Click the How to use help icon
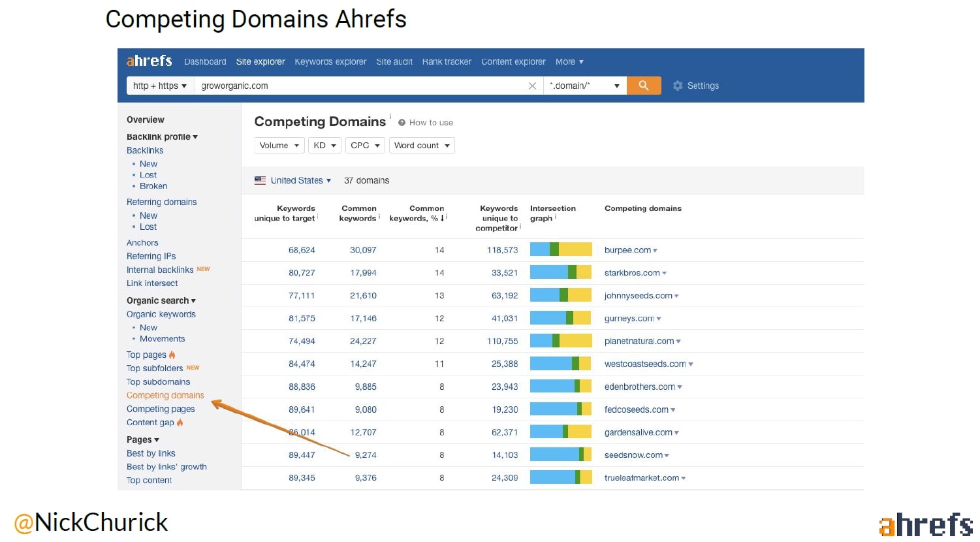Viewport: 980px width, 542px height. [402, 123]
